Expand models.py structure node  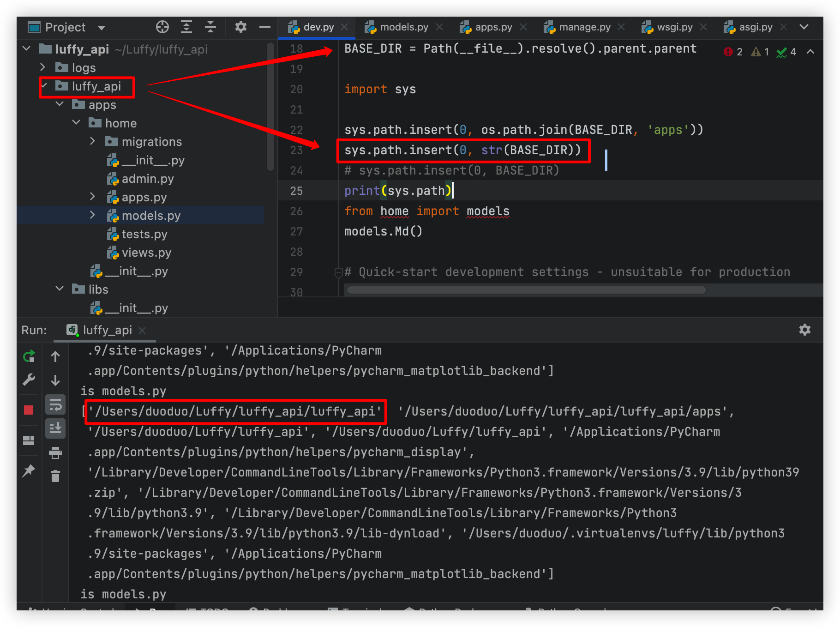(92, 215)
